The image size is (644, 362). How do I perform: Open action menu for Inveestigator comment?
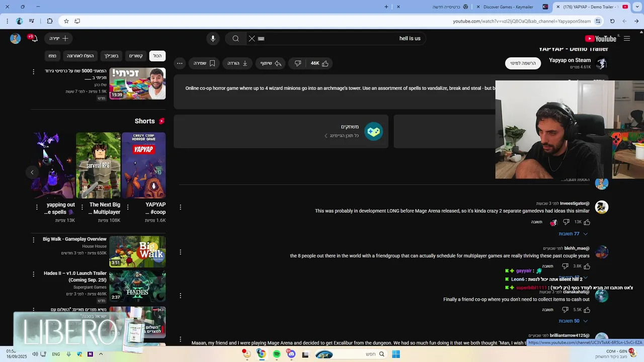pos(181,207)
